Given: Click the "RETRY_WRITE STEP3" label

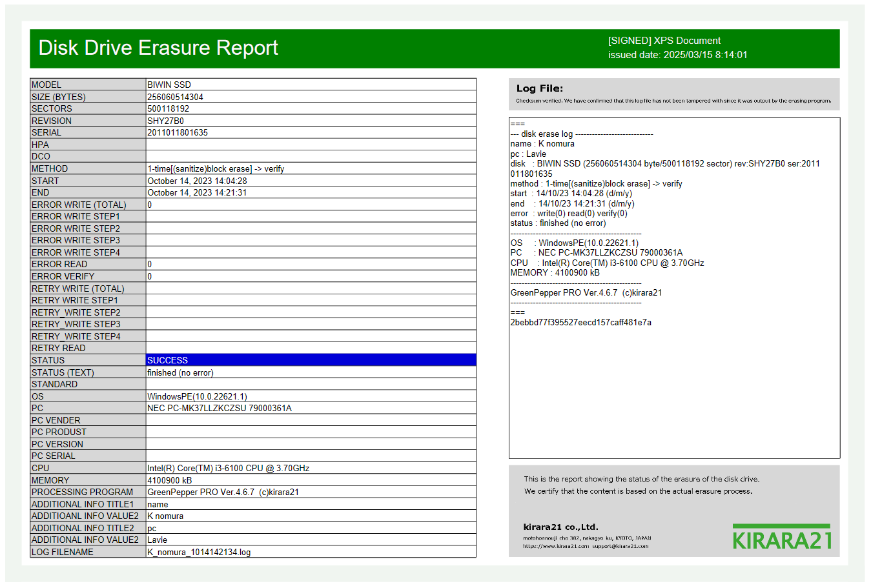Looking at the screenshot, I should (88, 324).
